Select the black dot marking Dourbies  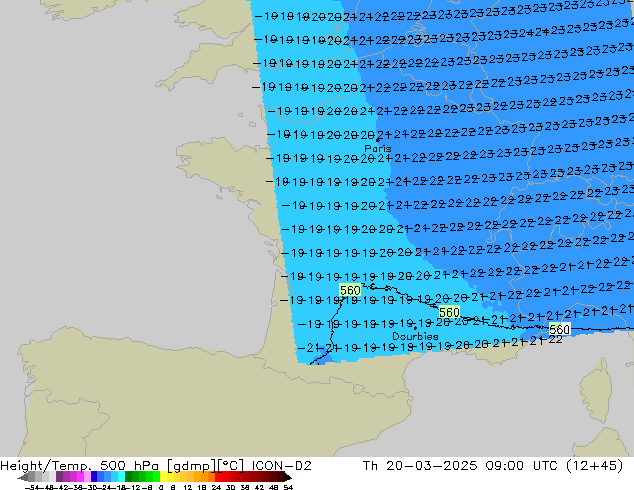point(415,327)
